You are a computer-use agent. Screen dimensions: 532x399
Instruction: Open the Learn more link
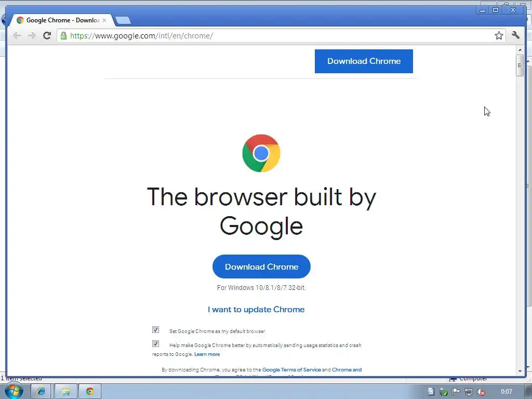[207, 354]
